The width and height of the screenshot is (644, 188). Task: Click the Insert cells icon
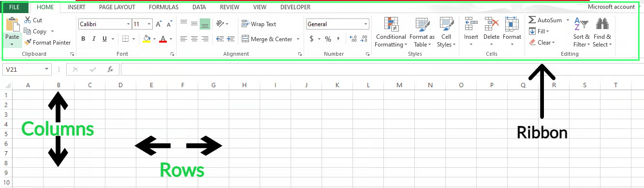click(x=471, y=24)
